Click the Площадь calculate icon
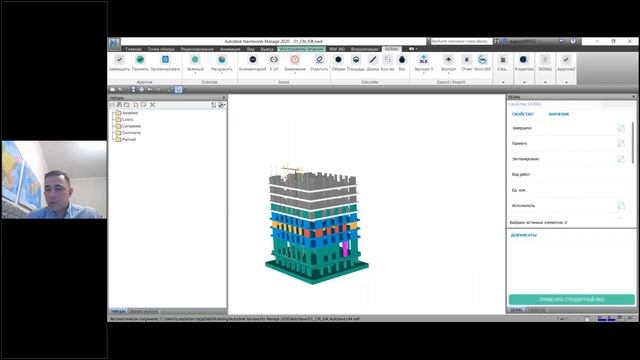 pyautogui.click(x=356, y=60)
